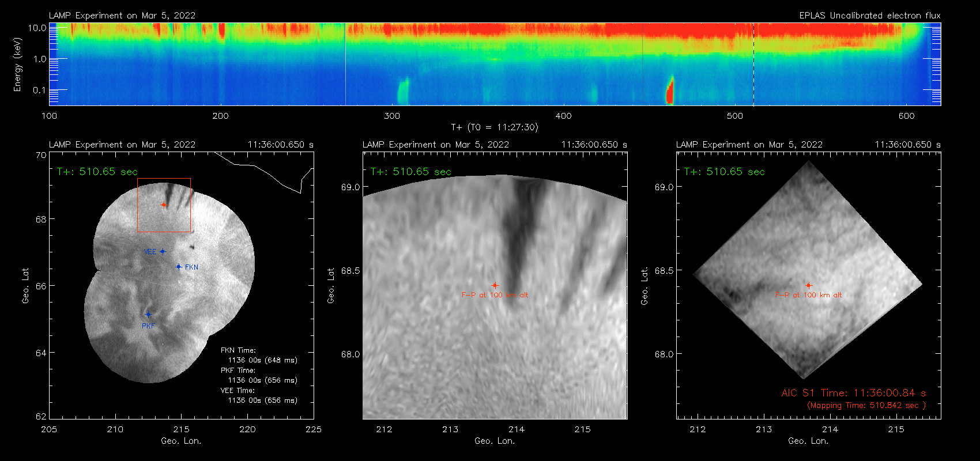Click the 'T+ (T0 = 11:27:30)' axis label
The image size is (980, 461).
(494, 127)
